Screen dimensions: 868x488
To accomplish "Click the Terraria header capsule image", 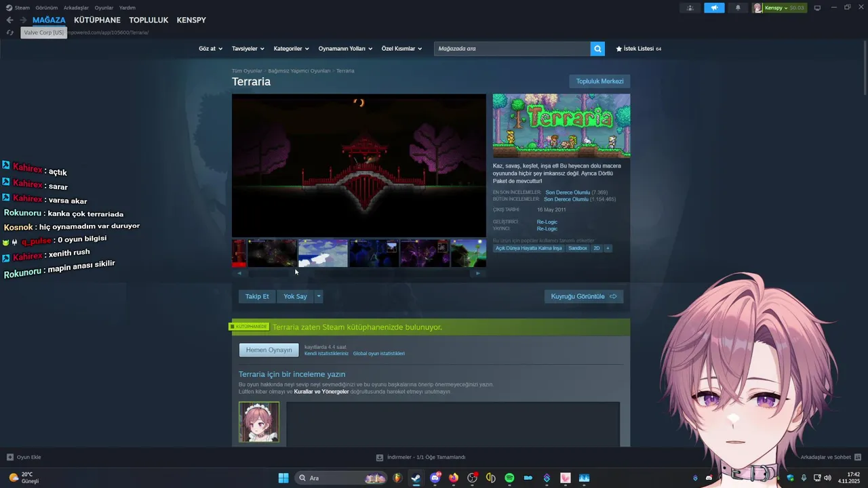I will click(561, 125).
